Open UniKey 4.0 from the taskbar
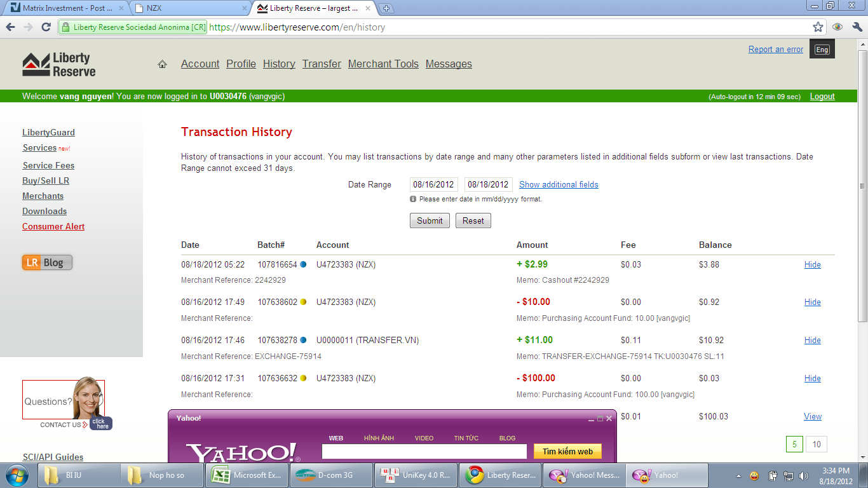The height and width of the screenshot is (488, 868). [x=414, y=475]
